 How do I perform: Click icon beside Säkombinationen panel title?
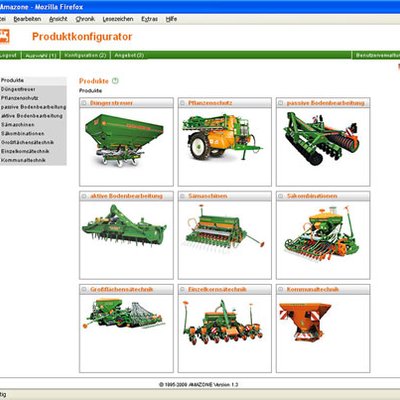click(281, 196)
